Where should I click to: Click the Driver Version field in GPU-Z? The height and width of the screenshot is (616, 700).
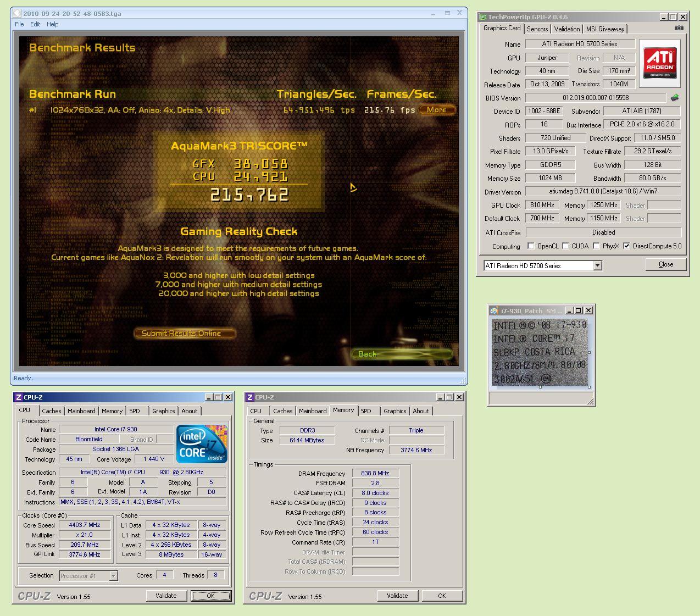[603, 191]
